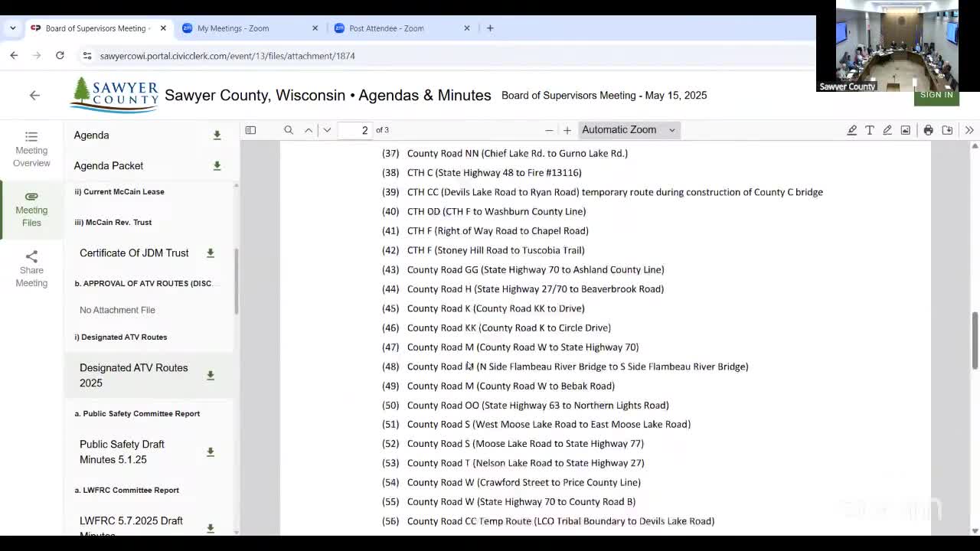Select the Board of Supervisors Meeting tab
The image size is (980, 551).
[95, 28]
